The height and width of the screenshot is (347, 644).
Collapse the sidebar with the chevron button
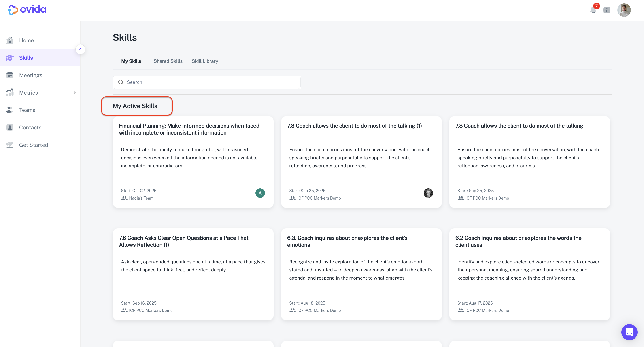pos(80,49)
